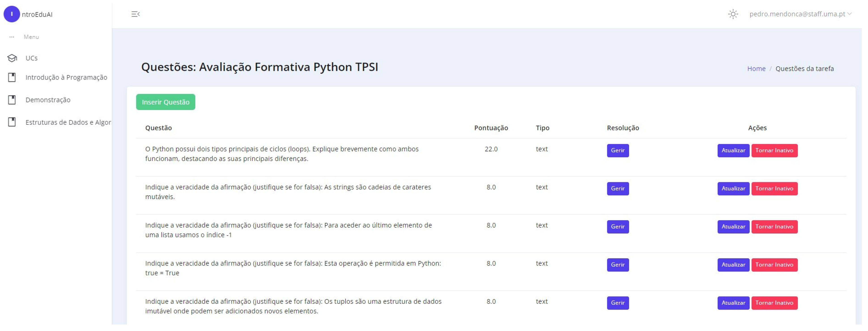Click the IntroEduAI logo circle
Image resolution: width=868 pixels, height=331 pixels.
point(12,14)
